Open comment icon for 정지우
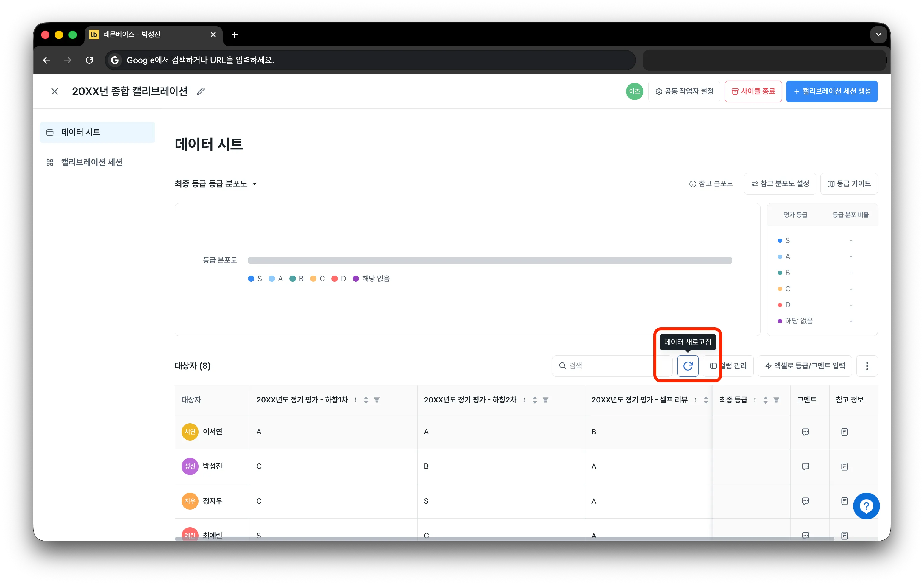The height and width of the screenshot is (585, 924). point(806,501)
